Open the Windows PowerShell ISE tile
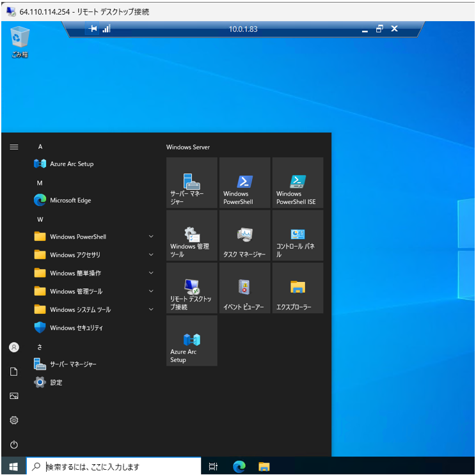This screenshot has height=475, width=476. click(x=297, y=183)
